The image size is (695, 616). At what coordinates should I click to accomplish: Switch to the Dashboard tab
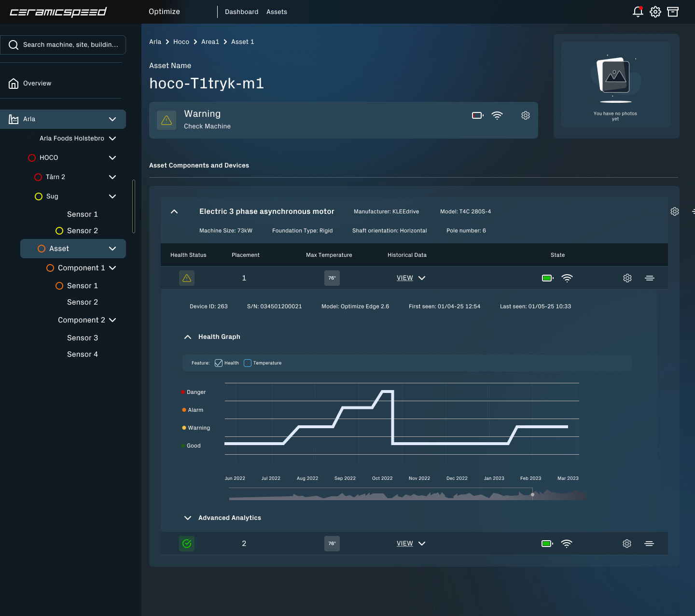pos(241,12)
